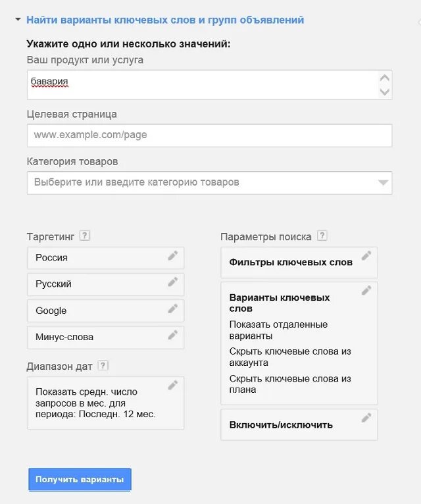Click the up arrow in product field

[x=385, y=78]
